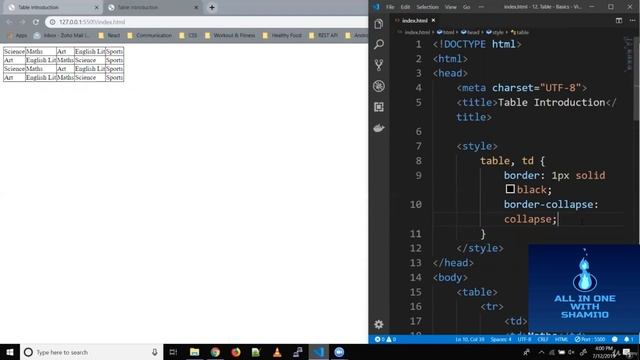Image resolution: width=640 pixels, height=360 pixels.
Task: Click the CRLF end-of-line selector
Action: pyautogui.click(x=543, y=339)
